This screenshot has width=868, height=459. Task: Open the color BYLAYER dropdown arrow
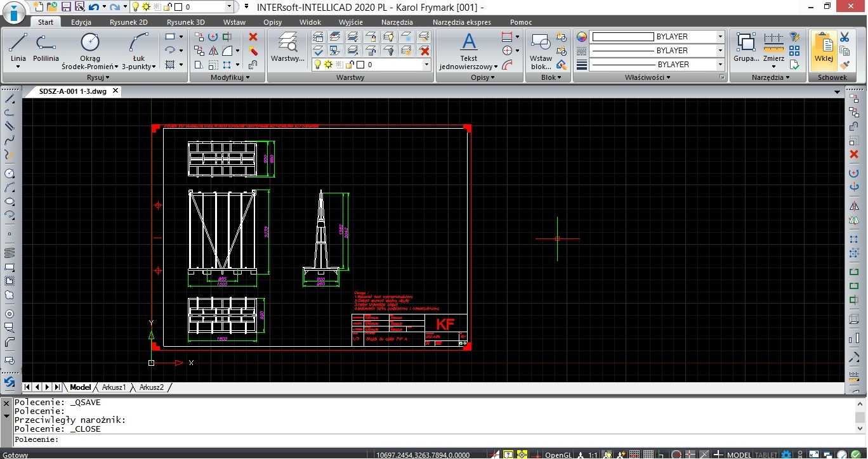(720, 37)
